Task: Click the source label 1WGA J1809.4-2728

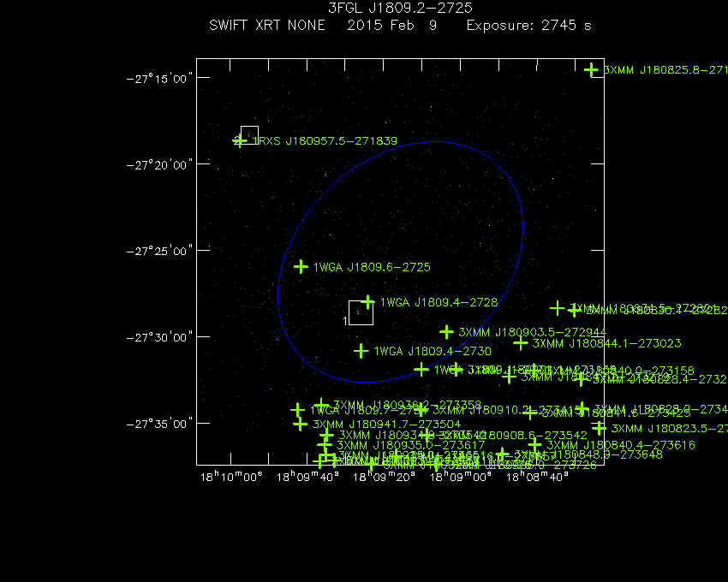Action: point(439,303)
